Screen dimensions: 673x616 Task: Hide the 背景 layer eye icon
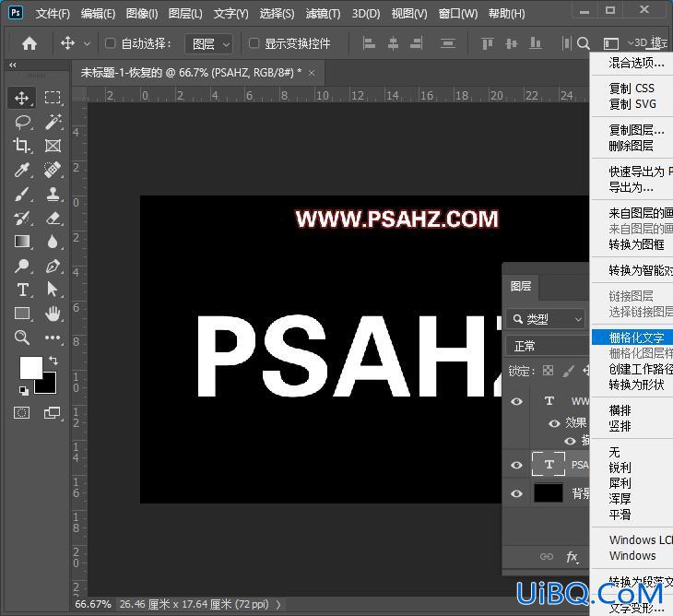[x=517, y=493]
